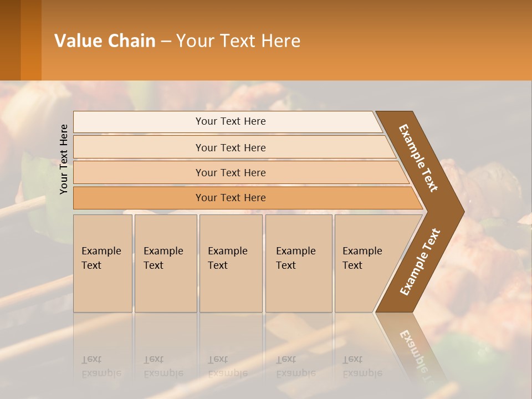Click the bold "Value Chain" title words

105,41
